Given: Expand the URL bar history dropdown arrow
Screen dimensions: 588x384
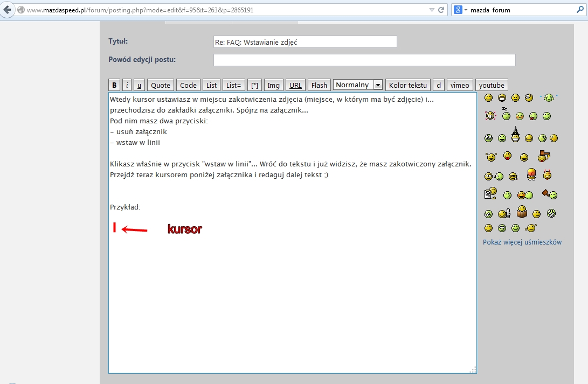Looking at the screenshot, I should (431, 10).
